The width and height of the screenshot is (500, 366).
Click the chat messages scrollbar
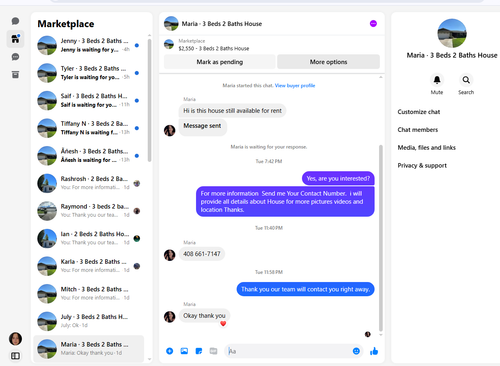pyautogui.click(x=381, y=238)
